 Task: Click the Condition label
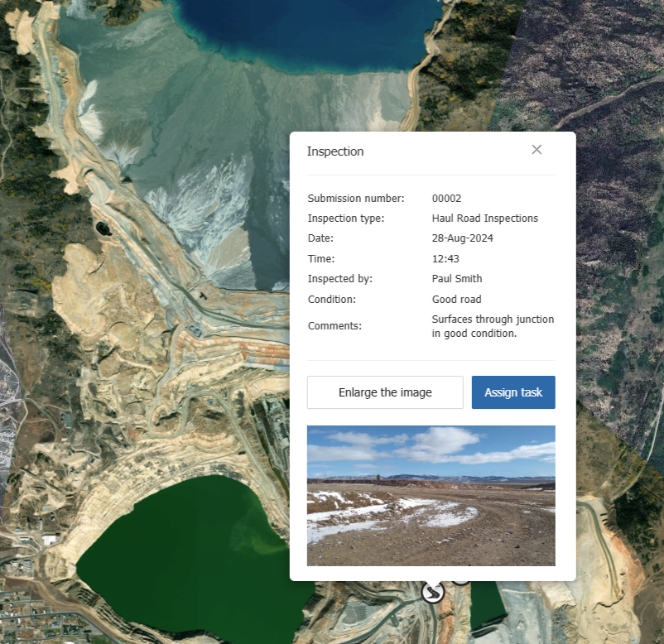click(332, 300)
